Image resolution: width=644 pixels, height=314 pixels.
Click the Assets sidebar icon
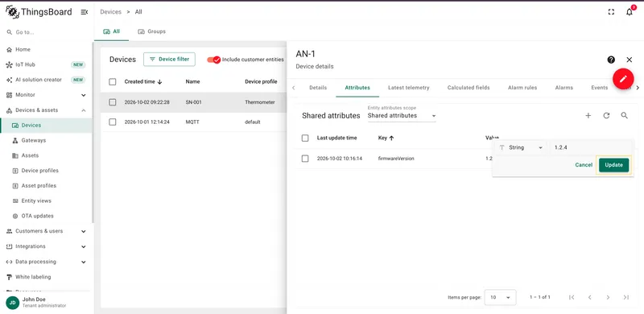click(15, 155)
